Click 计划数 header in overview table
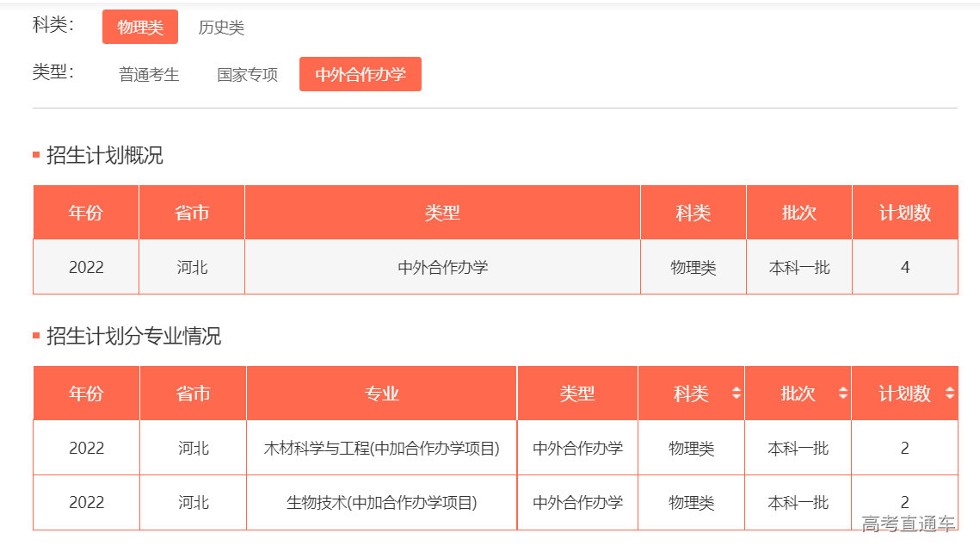The image size is (980, 558). [x=904, y=213]
